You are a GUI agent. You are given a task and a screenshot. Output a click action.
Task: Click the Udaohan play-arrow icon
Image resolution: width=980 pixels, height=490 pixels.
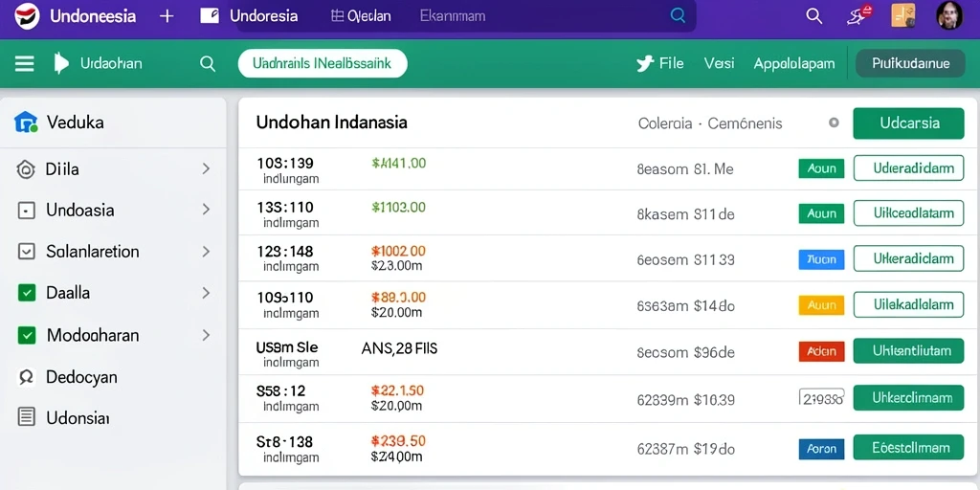60,63
